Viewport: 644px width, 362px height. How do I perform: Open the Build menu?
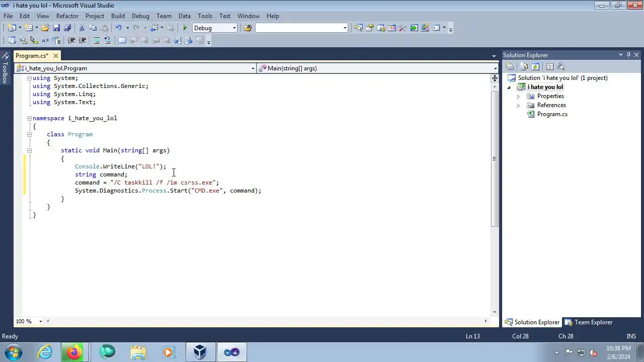point(118,16)
